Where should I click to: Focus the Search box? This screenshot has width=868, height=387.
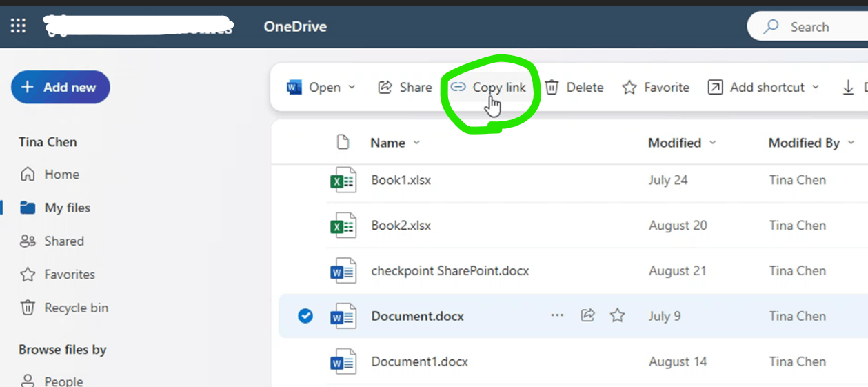(807, 27)
